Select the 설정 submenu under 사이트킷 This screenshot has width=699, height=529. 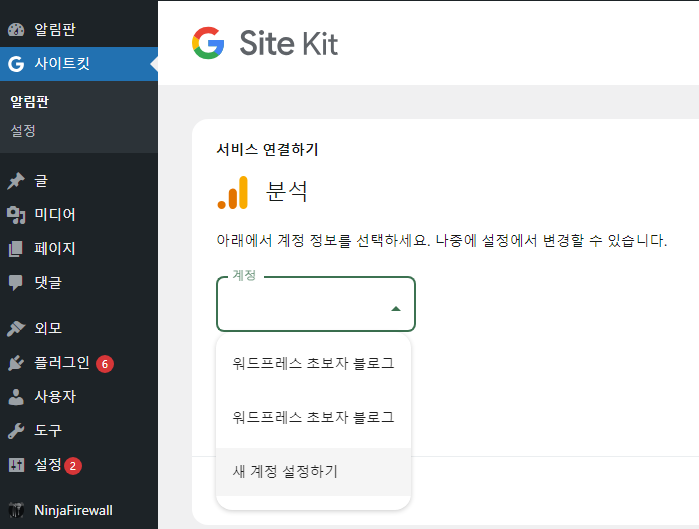23,131
